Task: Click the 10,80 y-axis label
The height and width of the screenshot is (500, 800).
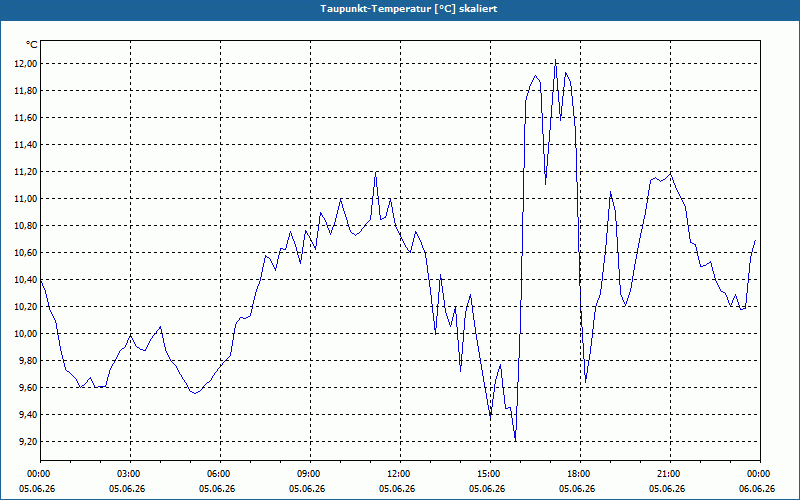Action: tap(26, 226)
